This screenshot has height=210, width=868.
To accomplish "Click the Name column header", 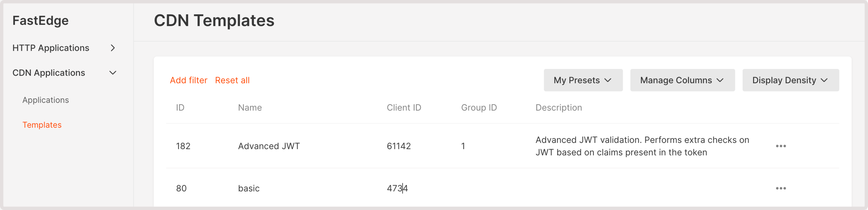I will pos(250,107).
